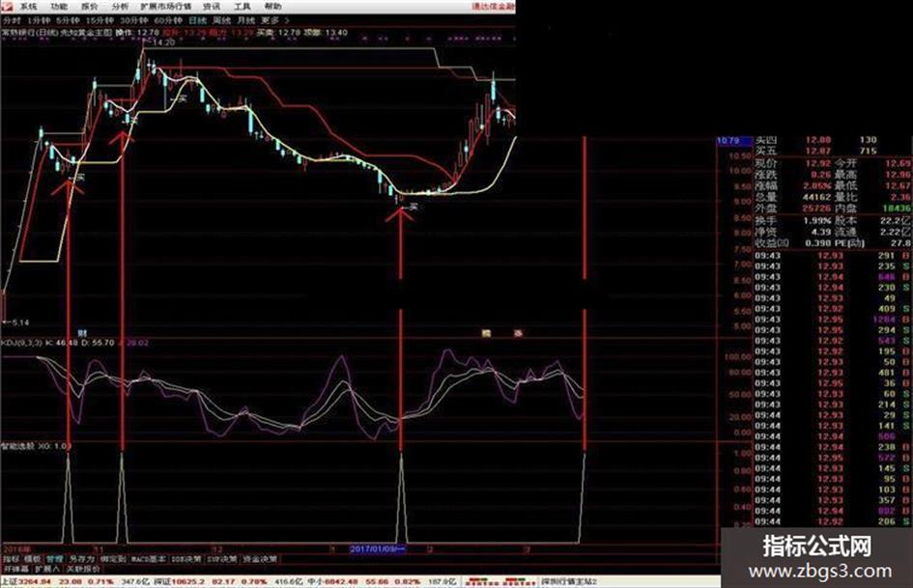Select the 60分钟 period
The height and width of the screenshot is (588, 913).
[x=168, y=20]
